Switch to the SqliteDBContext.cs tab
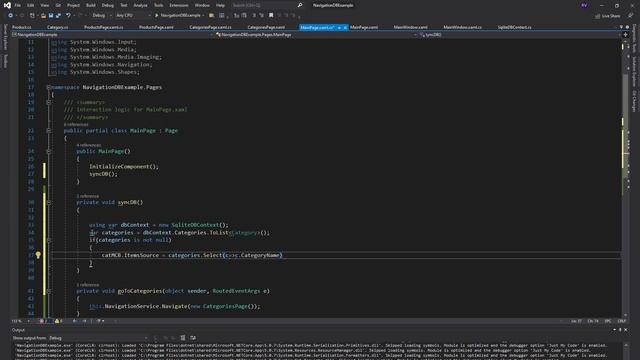Screen dimensions: 640x360 click(x=515, y=27)
